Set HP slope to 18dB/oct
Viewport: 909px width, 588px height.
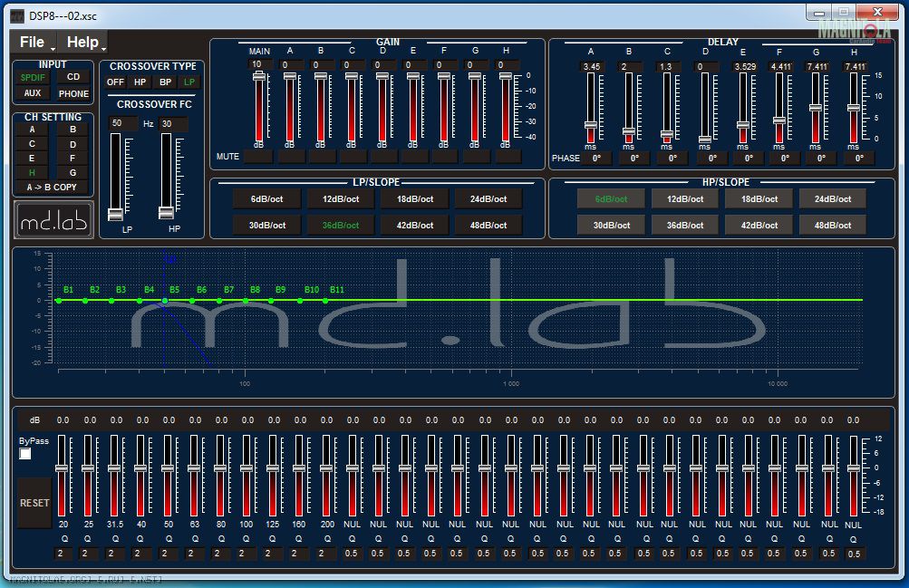point(759,199)
